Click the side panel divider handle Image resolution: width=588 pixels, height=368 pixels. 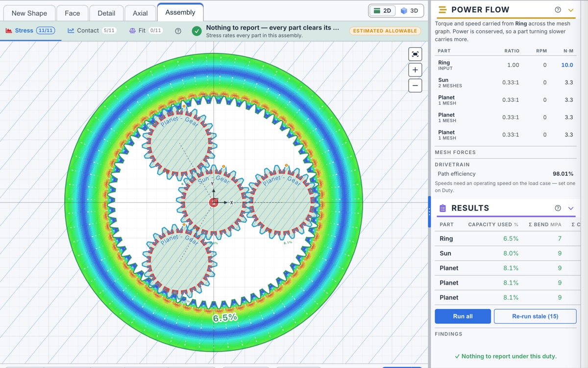[x=429, y=211]
